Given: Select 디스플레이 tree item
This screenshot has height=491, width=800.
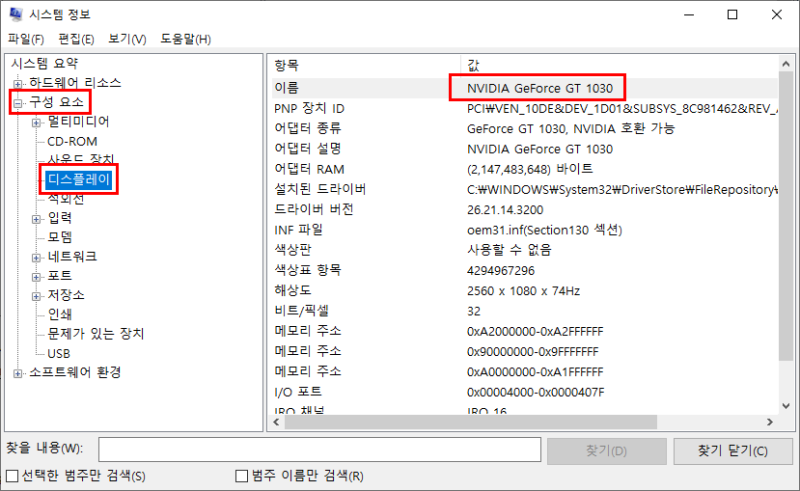Looking at the screenshot, I should tap(79, 179).
